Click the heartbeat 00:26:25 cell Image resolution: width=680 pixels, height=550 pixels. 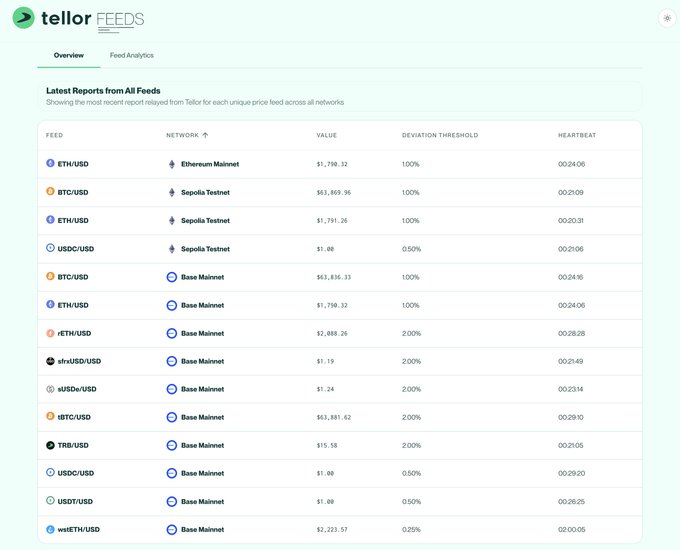point(571,502)
